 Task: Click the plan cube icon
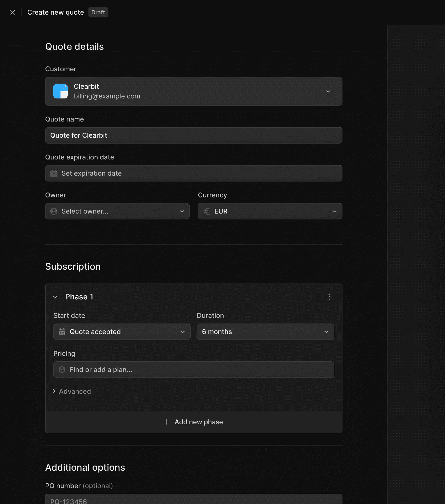(62, 370)
